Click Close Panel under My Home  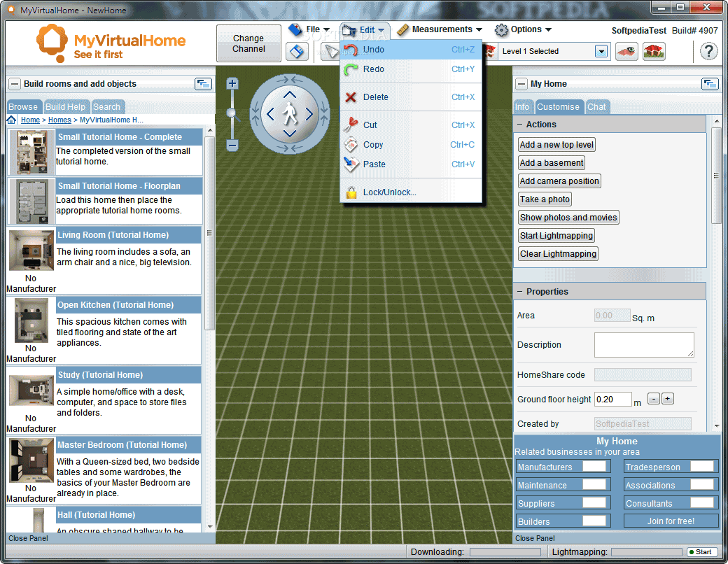(x=535, y=539)
